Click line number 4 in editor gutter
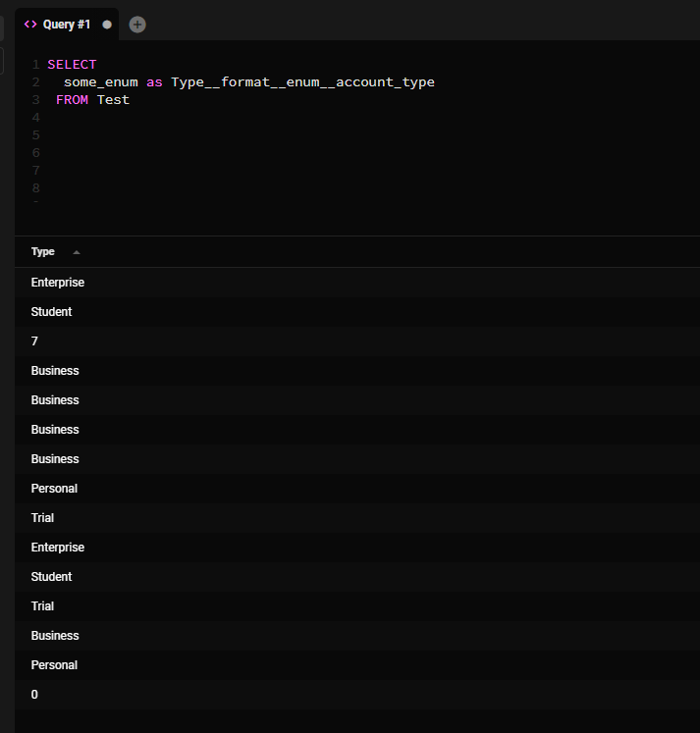Image resolution: width=700 pixels, height=733 pixels. [x=36, y=118]
